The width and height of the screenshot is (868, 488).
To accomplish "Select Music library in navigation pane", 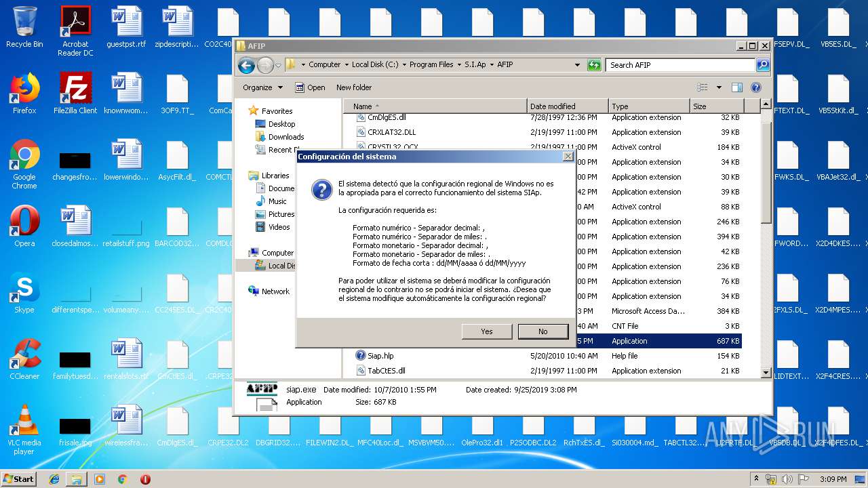I will [277, 201].
